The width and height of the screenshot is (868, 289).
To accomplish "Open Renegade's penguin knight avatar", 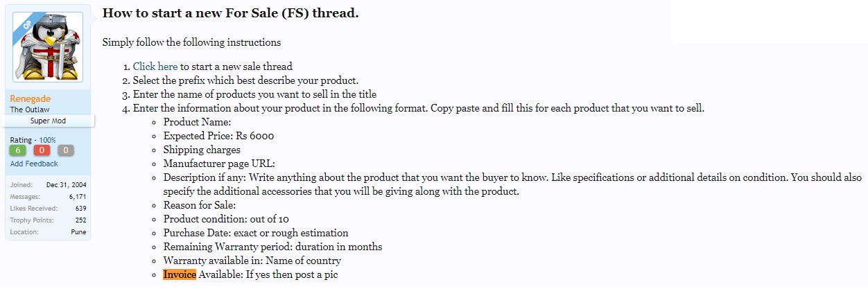I will click(x=48, y=47).
